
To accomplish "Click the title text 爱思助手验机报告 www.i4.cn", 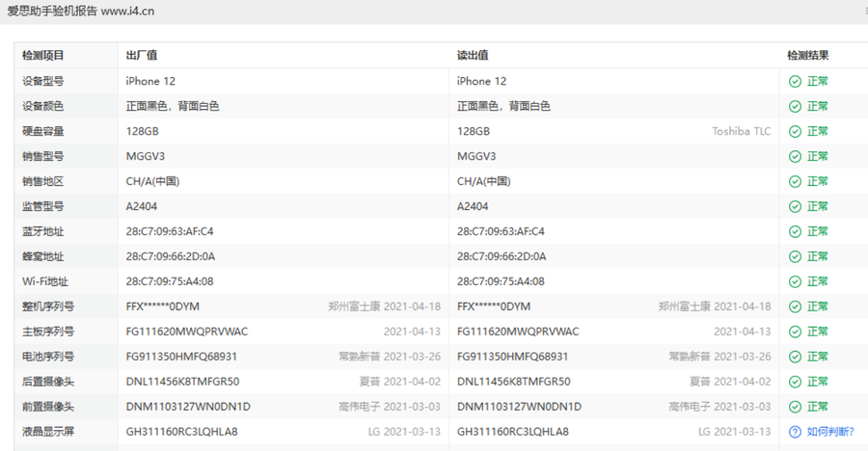I will pyautogui.click(x=81, y=11).
